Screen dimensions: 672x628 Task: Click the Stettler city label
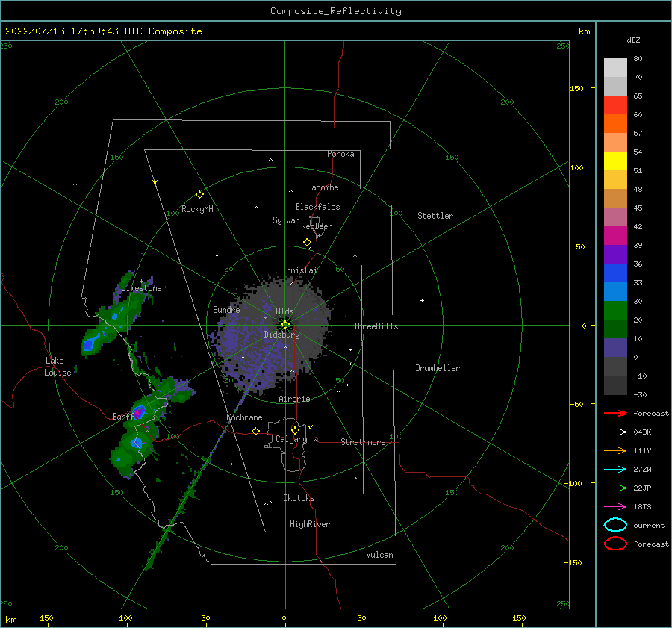click(435, 216)
